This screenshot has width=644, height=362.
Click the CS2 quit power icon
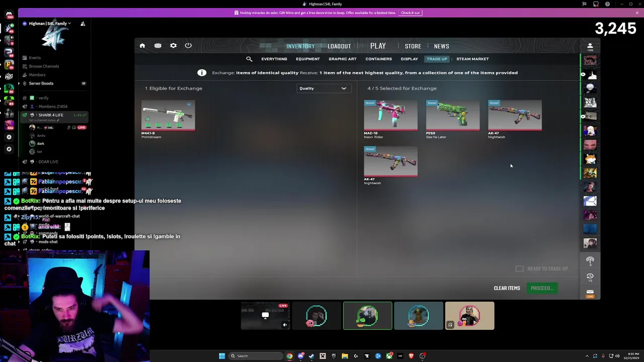188,46
